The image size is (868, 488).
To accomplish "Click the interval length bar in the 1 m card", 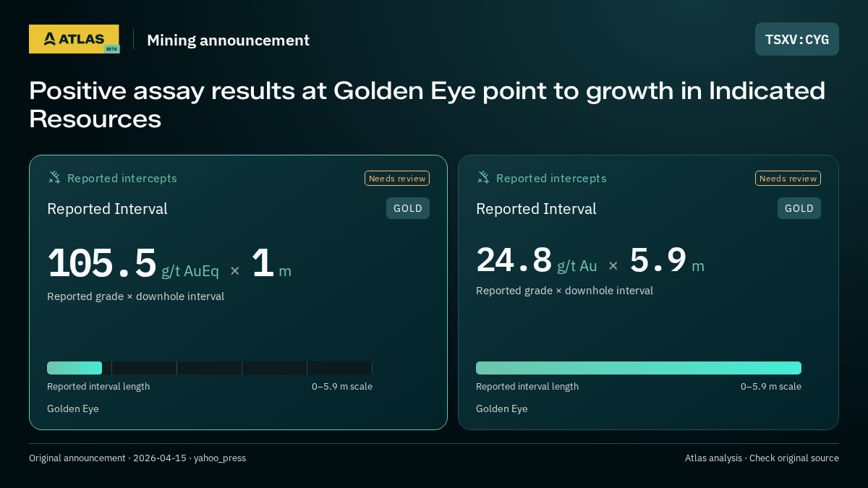I will (210, 368).
